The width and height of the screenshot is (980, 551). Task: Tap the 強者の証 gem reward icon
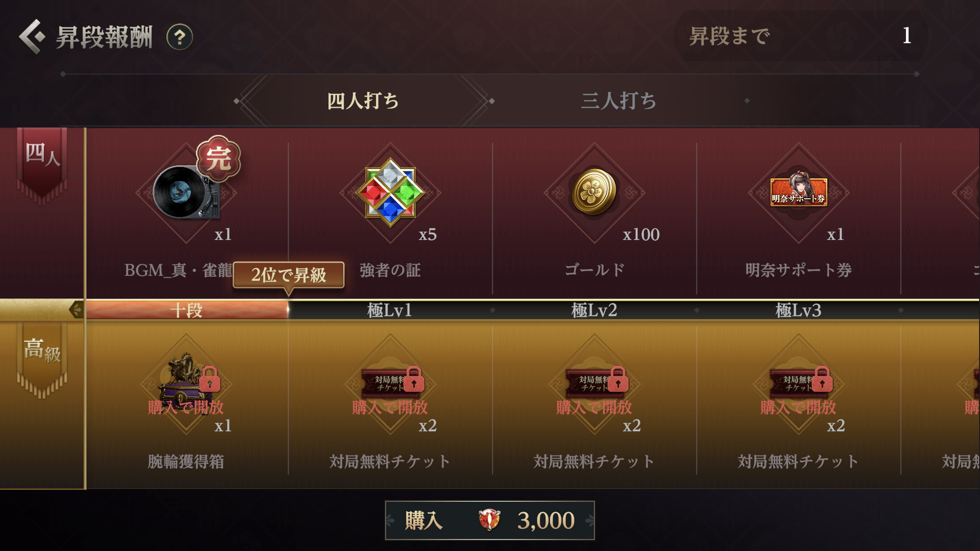pos(390,193)
